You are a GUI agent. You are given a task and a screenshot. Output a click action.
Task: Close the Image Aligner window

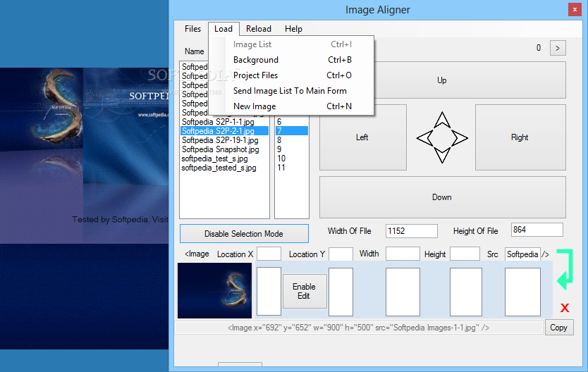pos(575,10)
